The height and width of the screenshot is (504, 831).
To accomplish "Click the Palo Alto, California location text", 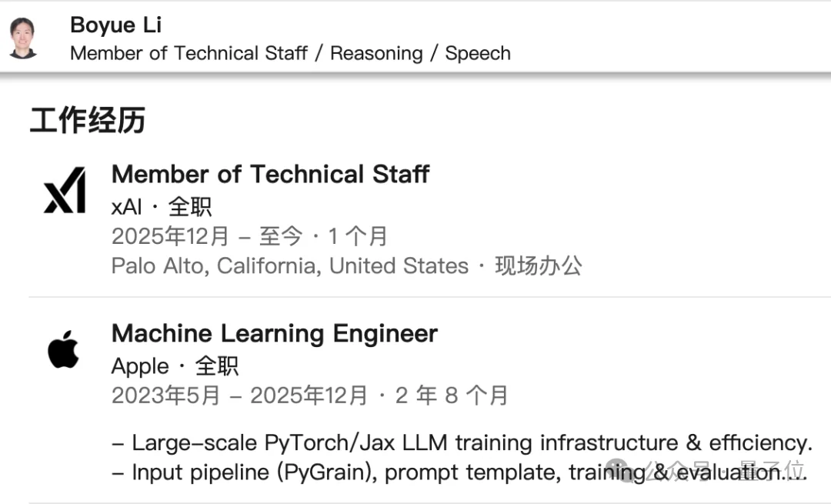I will 289,266.
